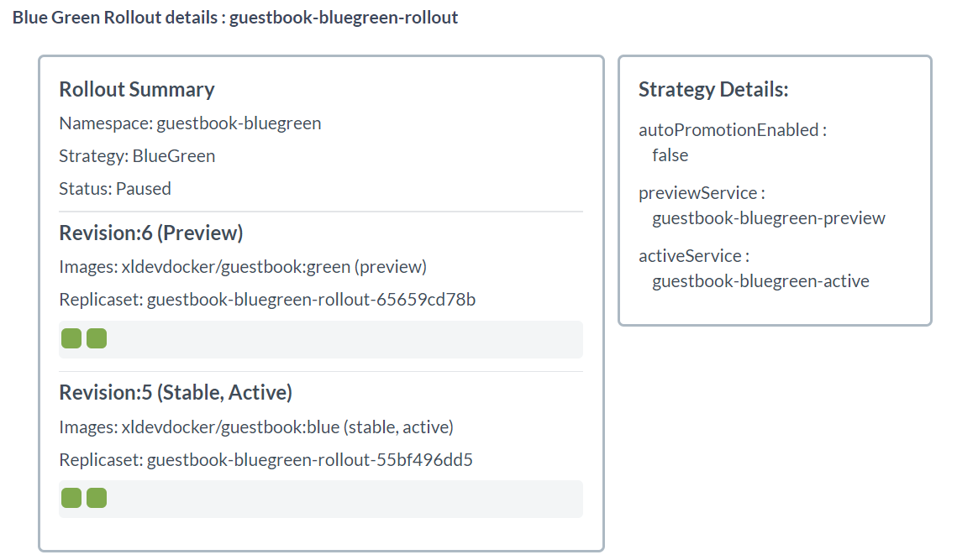Click the guestbook:green preview image line

(243, 267)
